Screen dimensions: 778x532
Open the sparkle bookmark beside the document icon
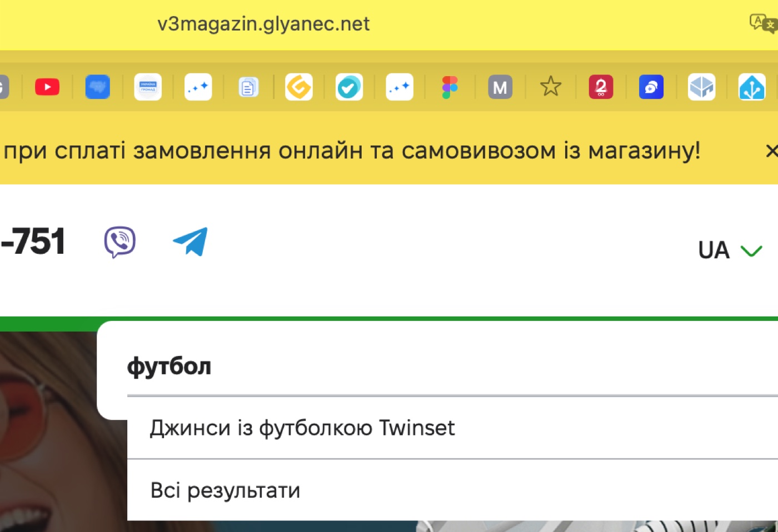198,87
